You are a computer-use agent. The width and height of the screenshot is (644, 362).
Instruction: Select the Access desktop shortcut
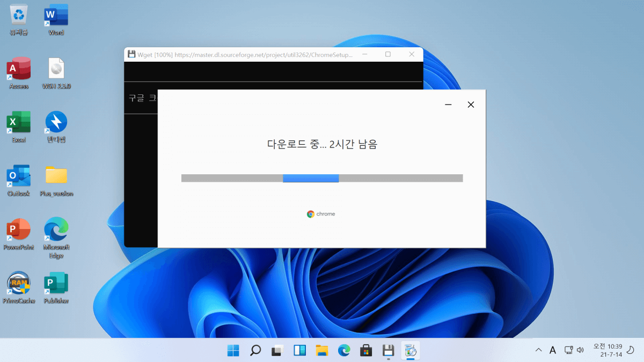click(19, 73)
